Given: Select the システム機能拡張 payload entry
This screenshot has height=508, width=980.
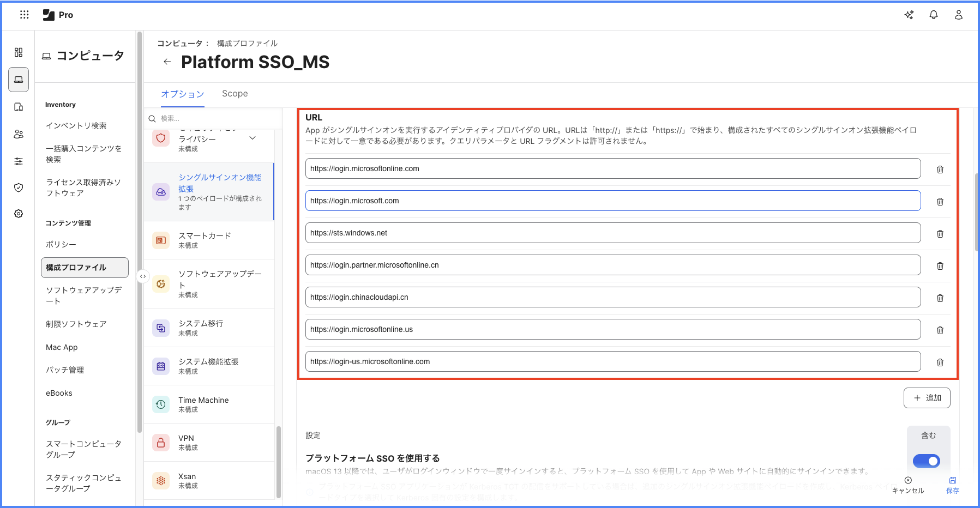Looking at the screenshot, I should 209,366.
